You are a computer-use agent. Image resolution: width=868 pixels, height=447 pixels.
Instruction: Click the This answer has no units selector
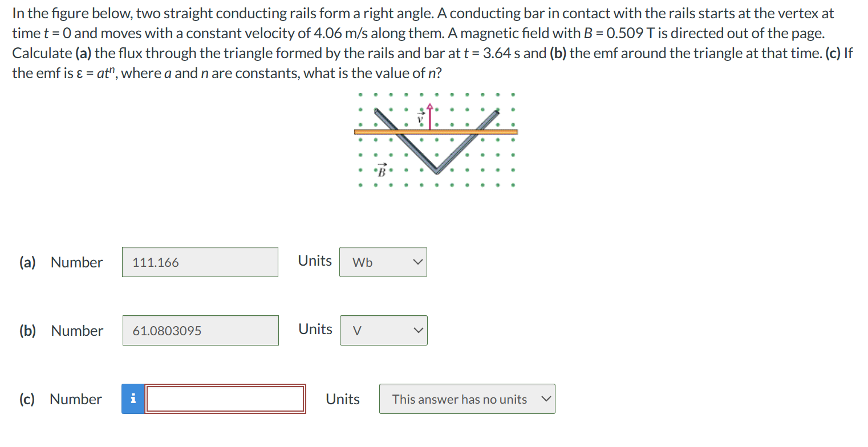point(467,399)
